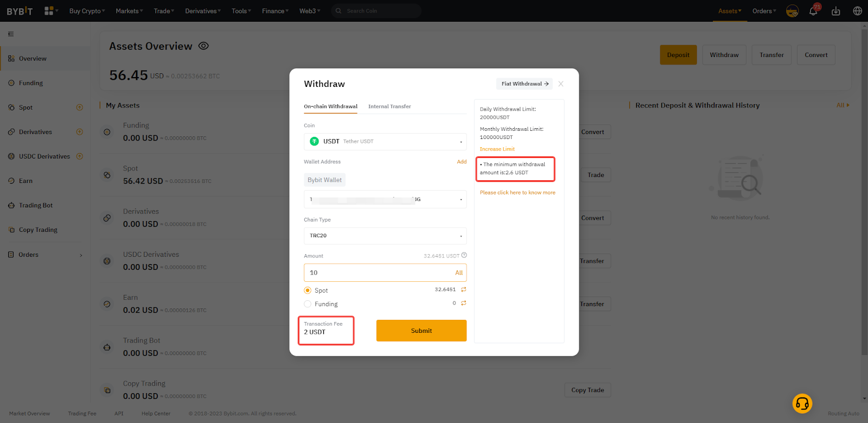Click the refresh icon next to Spot balance
868x423 pixels.
click(x=463, y=289)
